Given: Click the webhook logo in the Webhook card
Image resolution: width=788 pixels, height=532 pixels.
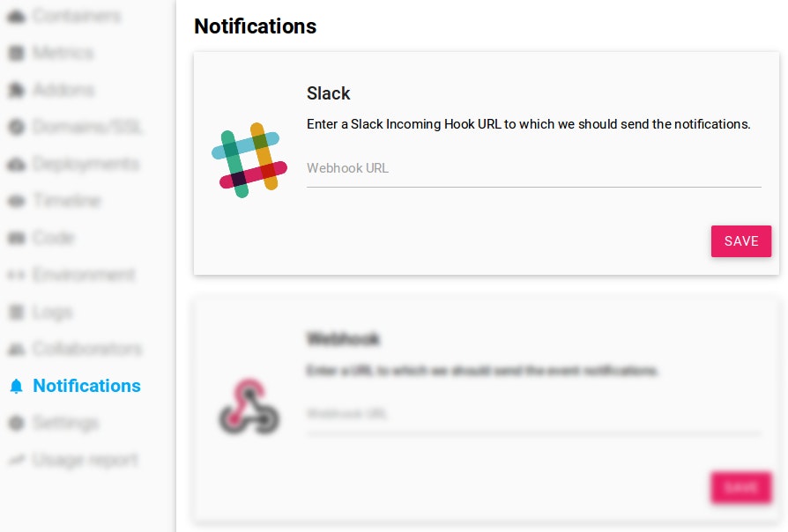Looking at the screenshot, I should coord(249,407).
